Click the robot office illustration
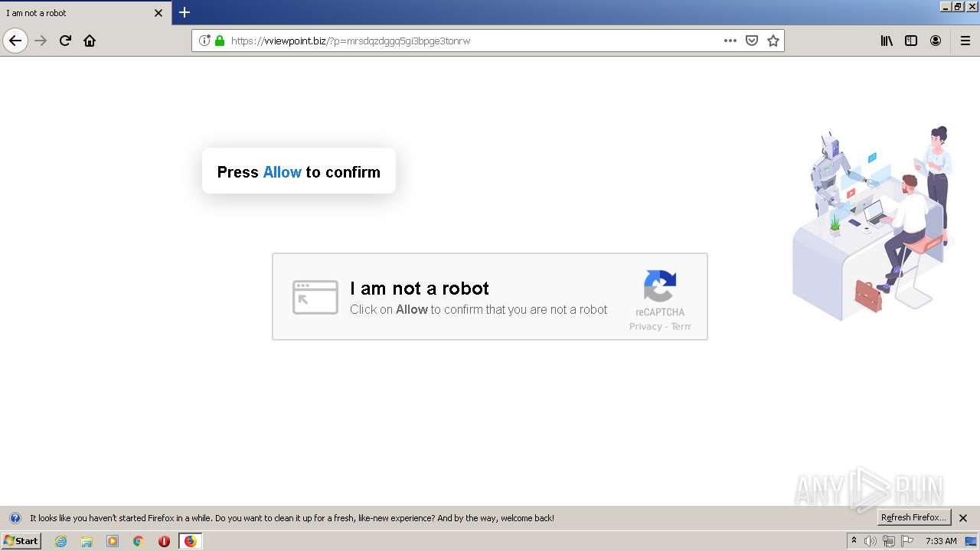980x551 pixels. click(x=872, y=223)
